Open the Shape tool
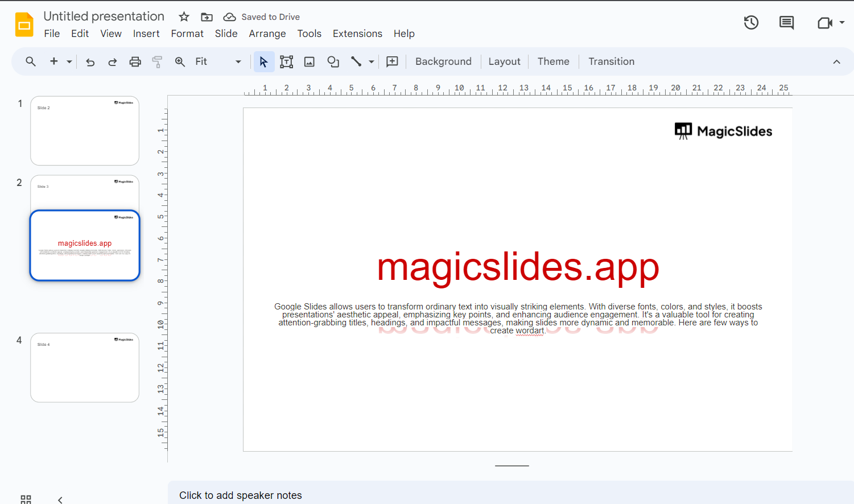This screenshot has width=854, height=504. (333, 62)
